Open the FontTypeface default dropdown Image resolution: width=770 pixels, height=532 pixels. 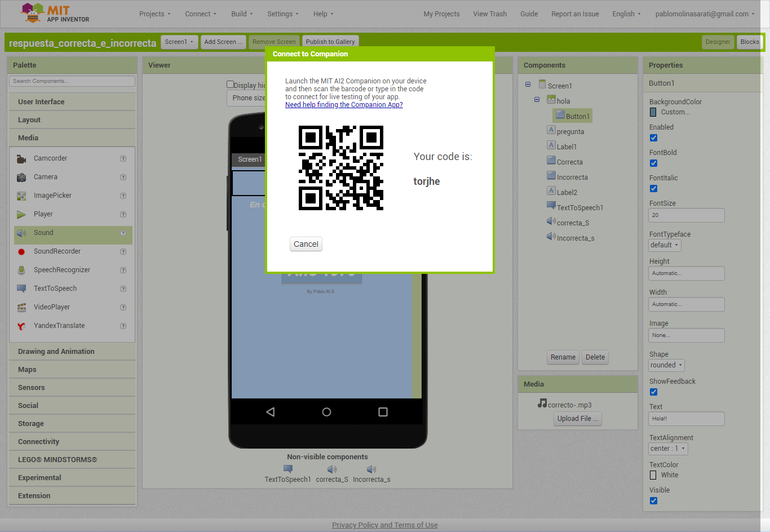(x=665, y=245)
